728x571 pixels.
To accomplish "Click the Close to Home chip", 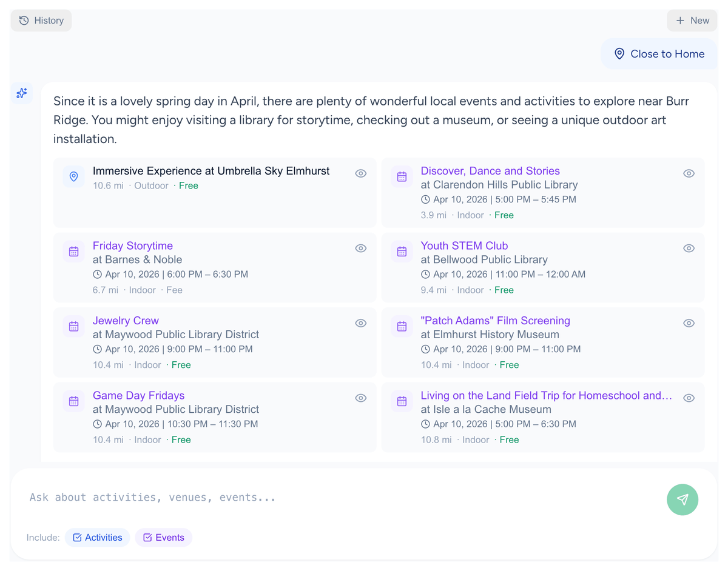I will [659, 54].
